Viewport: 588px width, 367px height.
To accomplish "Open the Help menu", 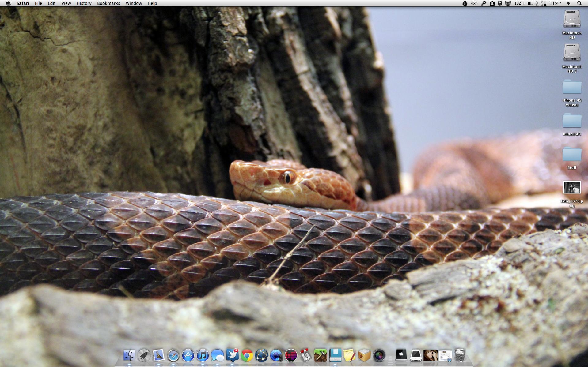I will click(152, 3).
